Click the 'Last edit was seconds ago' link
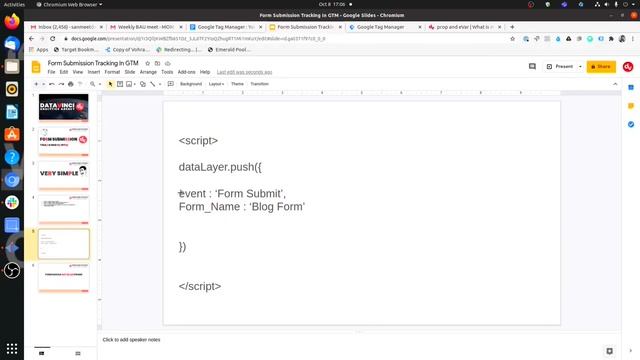 point(244,72)
